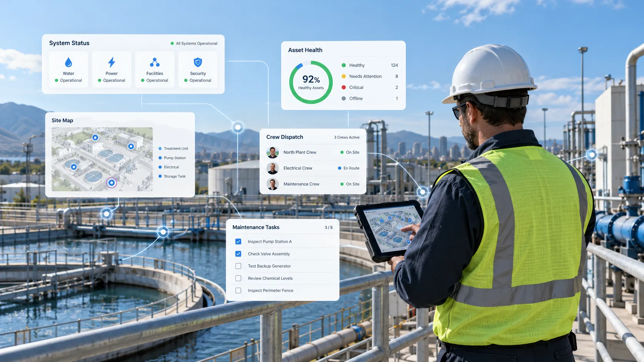Click the Power lightning bolt icon
The height and width of the screenshot is (362, 644).
(112, 62)
